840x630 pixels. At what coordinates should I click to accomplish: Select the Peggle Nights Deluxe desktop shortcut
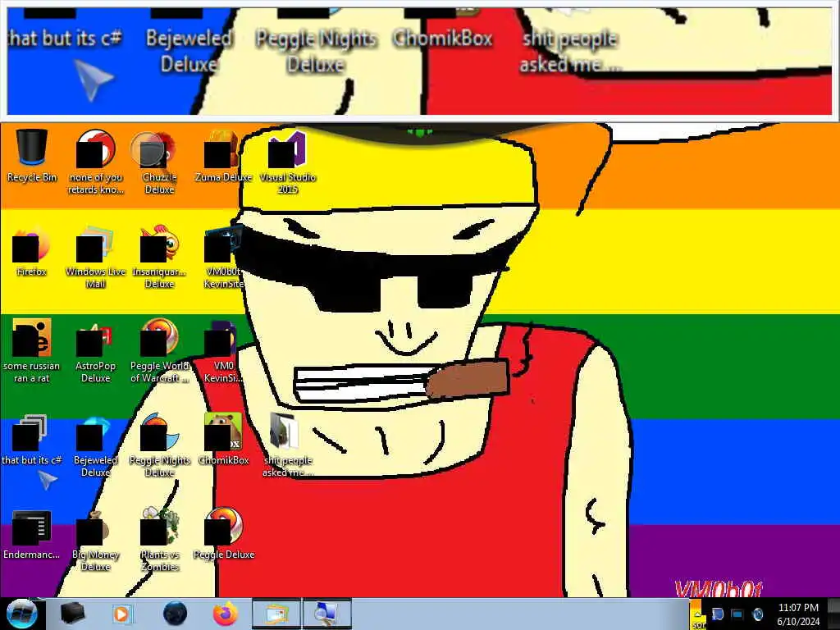(x=159, y=445)
